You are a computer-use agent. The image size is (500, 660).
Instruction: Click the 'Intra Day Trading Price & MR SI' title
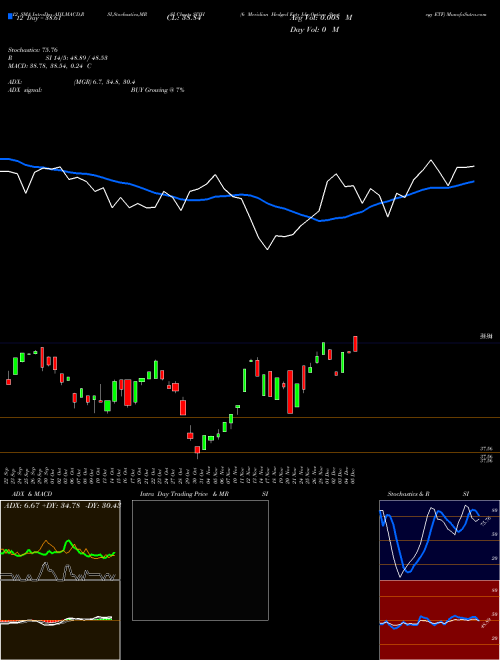click(x=204, y=494)
